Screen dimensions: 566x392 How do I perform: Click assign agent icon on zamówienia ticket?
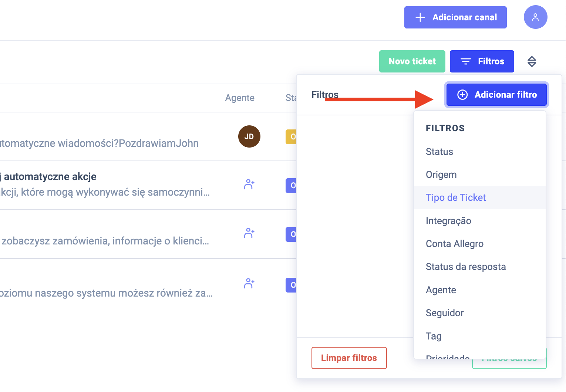coord(249,233)
